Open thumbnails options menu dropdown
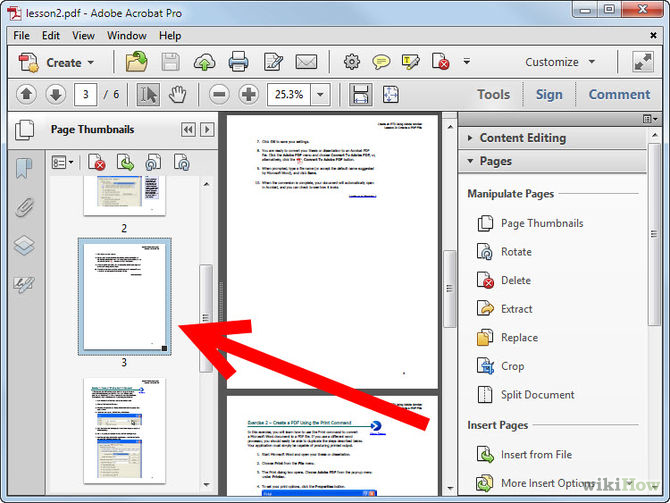This screenshot has width=670, height=503. tap(62, 162)
